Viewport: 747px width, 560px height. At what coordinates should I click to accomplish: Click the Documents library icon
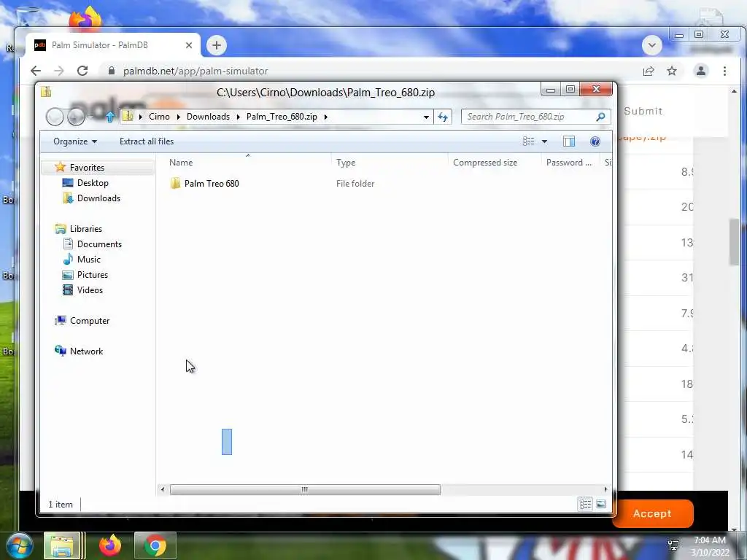pyautogui.click(x=68, y=244)
